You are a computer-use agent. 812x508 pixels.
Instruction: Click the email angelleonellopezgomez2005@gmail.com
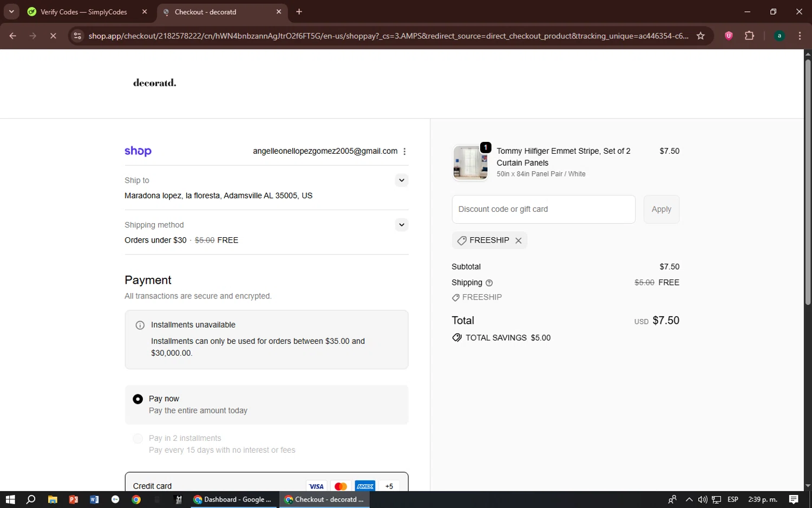325,151
